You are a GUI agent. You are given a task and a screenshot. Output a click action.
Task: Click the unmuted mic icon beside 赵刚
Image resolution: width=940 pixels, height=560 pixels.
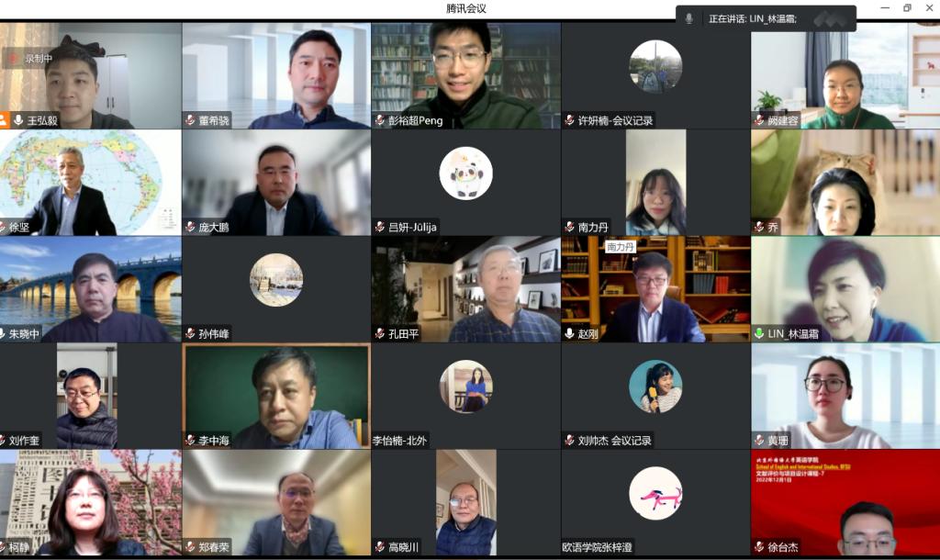pos(569,333)
